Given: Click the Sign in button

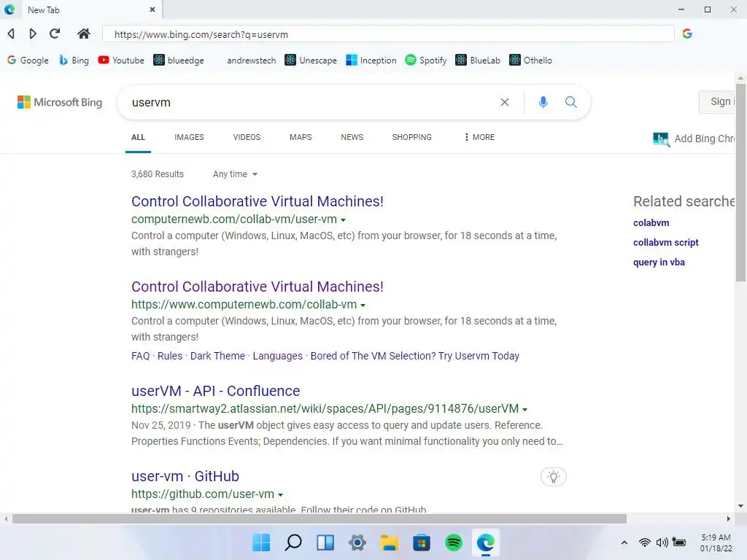Looking at the screenshot, I should [718, 101].
